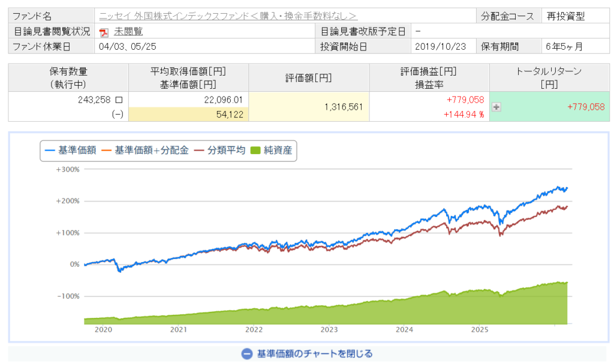Click the minus icon to collapse chart
This screenshot has height=364, width=614.
coord(246,354)
